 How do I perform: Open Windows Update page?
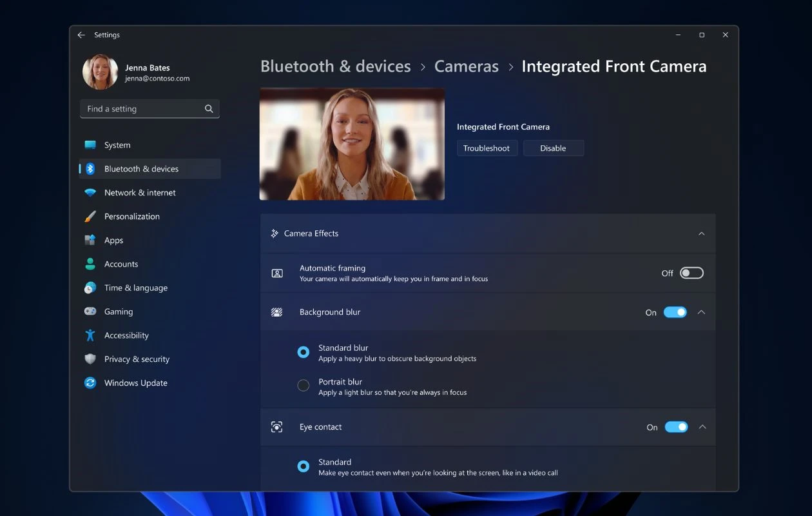coord(150,383)
